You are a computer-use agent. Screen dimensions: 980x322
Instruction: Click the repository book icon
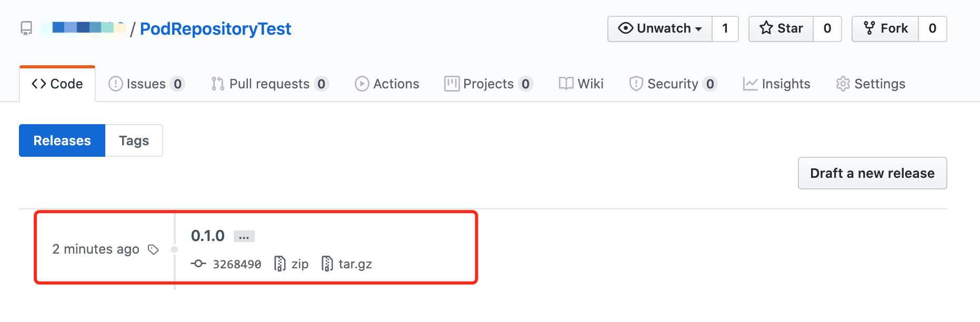coord(26,28)
